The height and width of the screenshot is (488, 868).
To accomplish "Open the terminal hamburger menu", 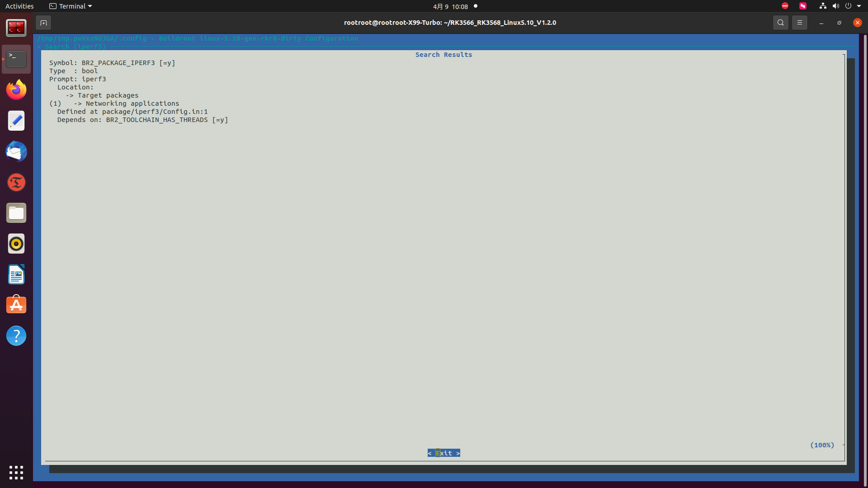I will coord(799,23).
